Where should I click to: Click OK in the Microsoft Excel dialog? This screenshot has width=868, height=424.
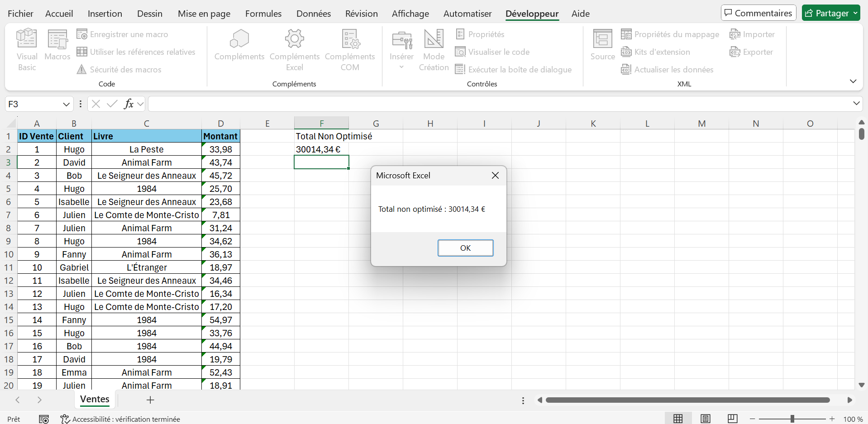[x=465, y=248]
